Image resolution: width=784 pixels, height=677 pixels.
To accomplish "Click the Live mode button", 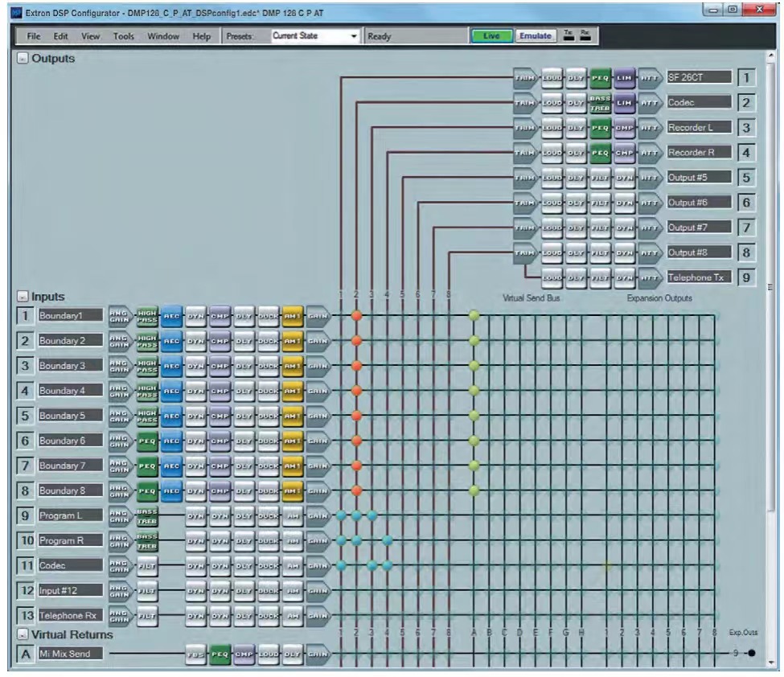I will pyautogui.click(x=491, y=36).
